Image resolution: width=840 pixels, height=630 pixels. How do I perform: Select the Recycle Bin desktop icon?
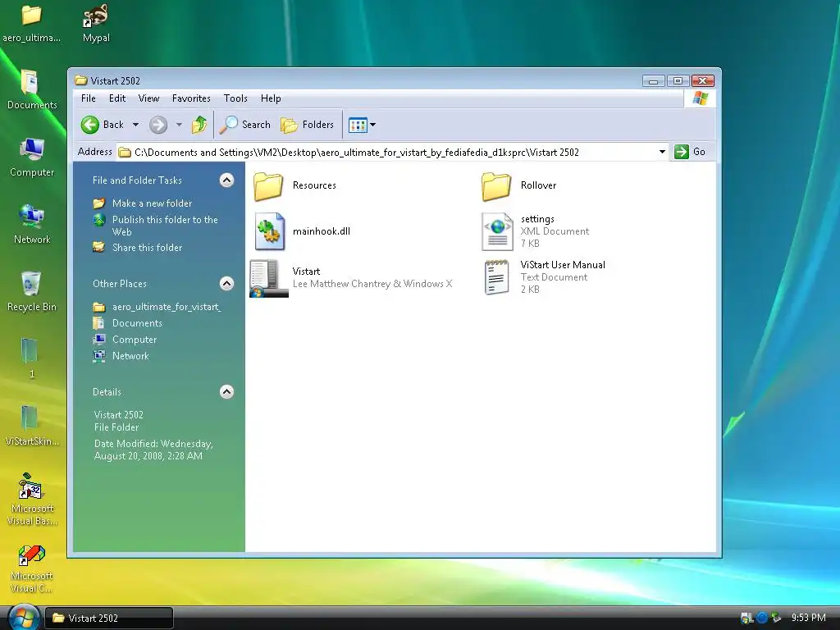pos(32,291)
